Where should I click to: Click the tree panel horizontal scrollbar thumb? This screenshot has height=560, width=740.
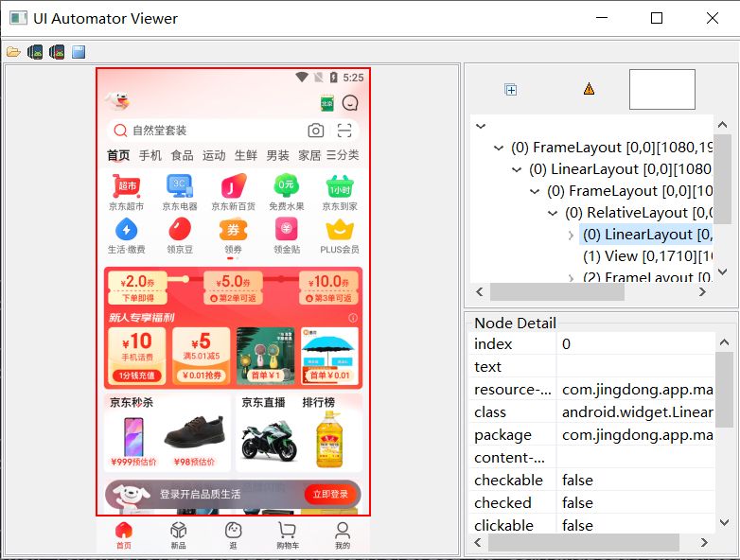point(556,292)
